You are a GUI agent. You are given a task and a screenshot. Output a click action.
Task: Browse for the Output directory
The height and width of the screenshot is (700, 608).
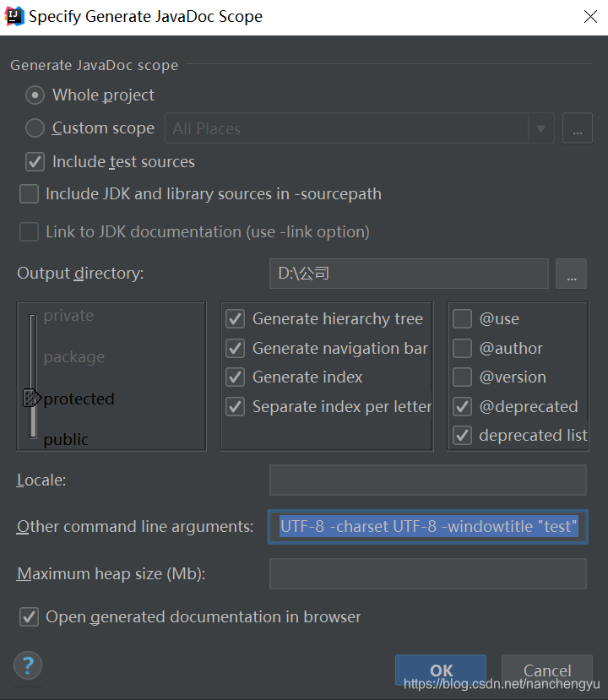click(x=571, y=273)
